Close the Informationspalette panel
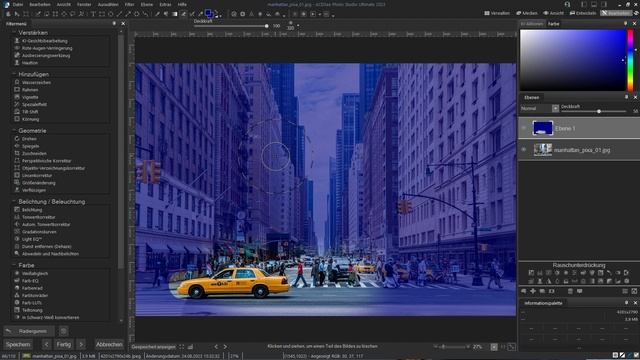 point(635,302)
